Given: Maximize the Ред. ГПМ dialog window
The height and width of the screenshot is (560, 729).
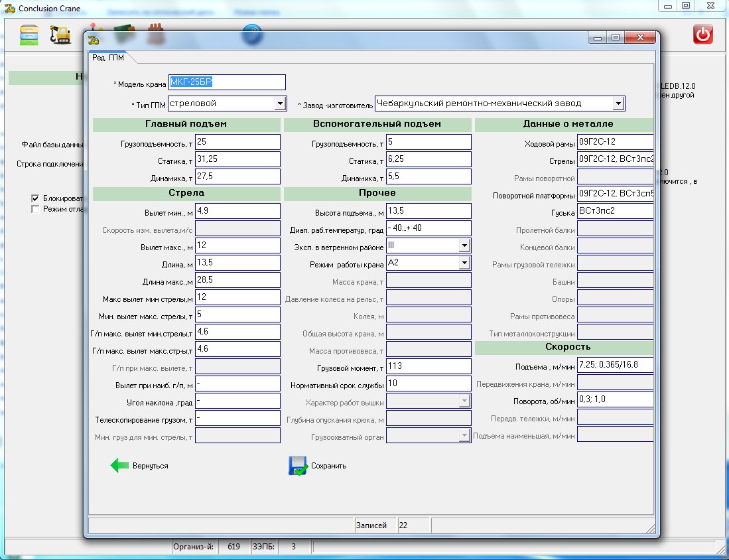Looking at the screenshot, I should pos(616,38).
